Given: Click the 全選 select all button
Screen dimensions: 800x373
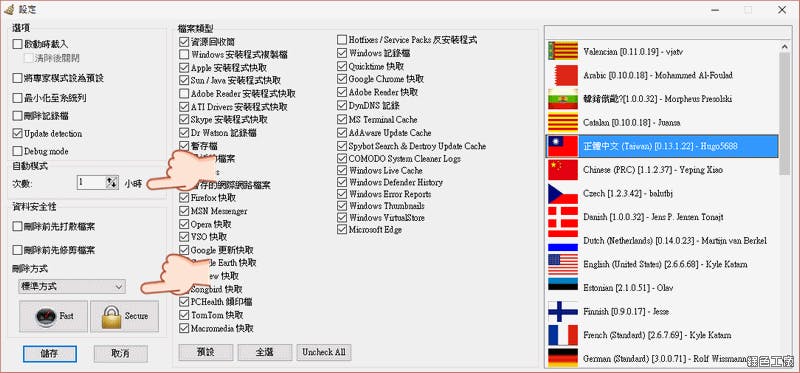Looking at the screenshot, I should coord(265,352).
